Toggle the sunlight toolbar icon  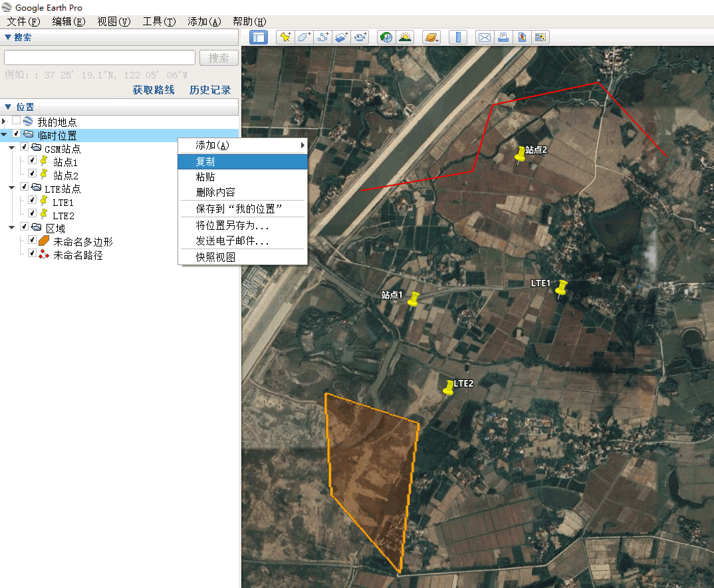pos(405,37)
